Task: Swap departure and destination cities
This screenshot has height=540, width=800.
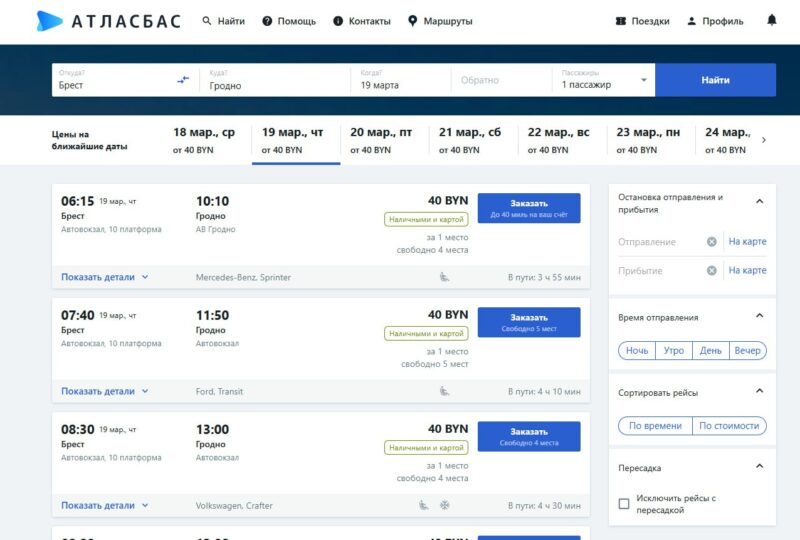Action: pyautogui.click(x=183, y=80)
